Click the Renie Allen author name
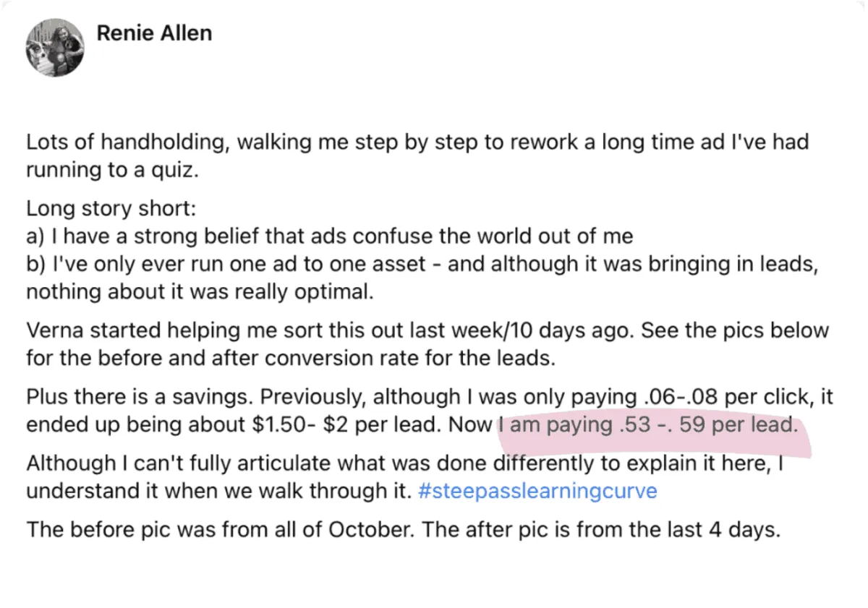Screen dimensions: 868x608 154,33
